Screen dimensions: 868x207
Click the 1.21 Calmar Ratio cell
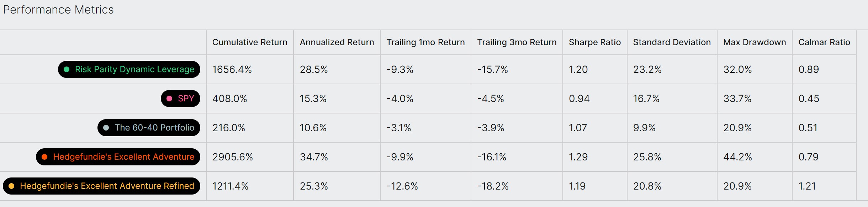(807, 186)
